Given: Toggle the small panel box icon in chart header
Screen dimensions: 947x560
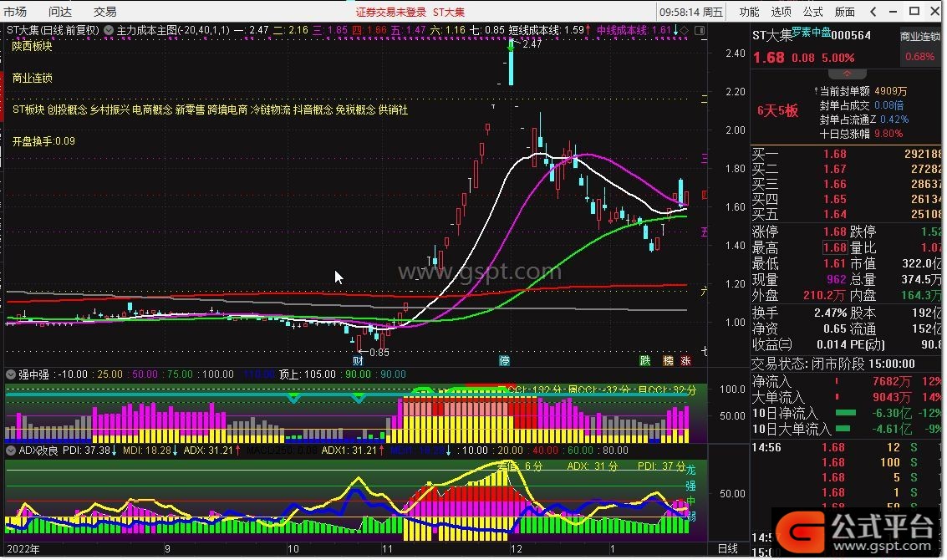Looking at the screenshot, I should (x=700, y=29).
